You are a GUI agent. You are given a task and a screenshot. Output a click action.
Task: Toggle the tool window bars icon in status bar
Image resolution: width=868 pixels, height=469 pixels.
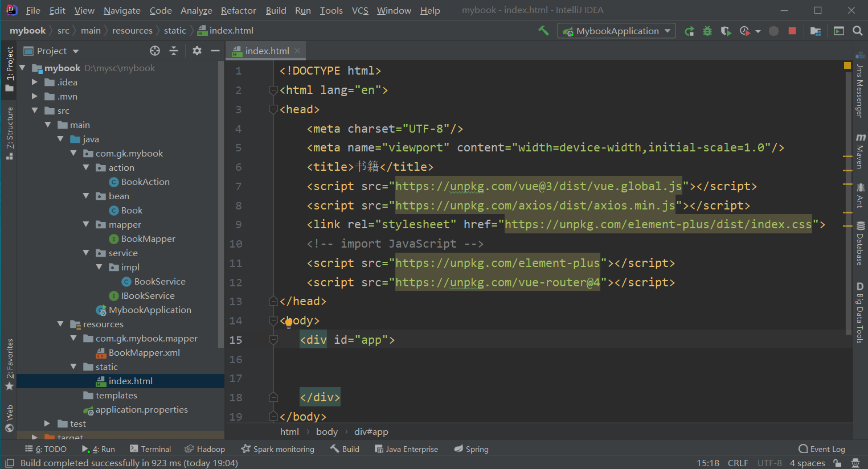tap(9, 463)
